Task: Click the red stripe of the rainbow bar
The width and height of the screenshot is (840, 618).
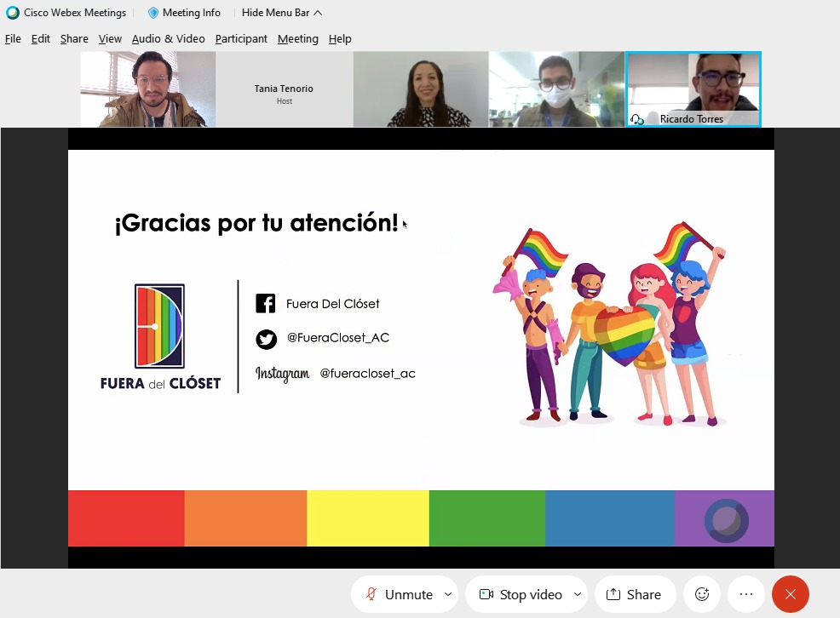Action: (x=126, y=518)
